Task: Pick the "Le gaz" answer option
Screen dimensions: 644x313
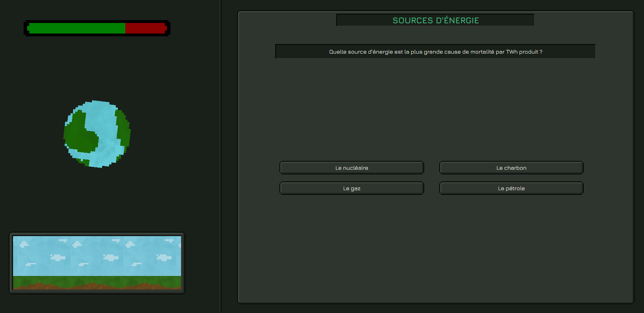Action: [351, 188]
